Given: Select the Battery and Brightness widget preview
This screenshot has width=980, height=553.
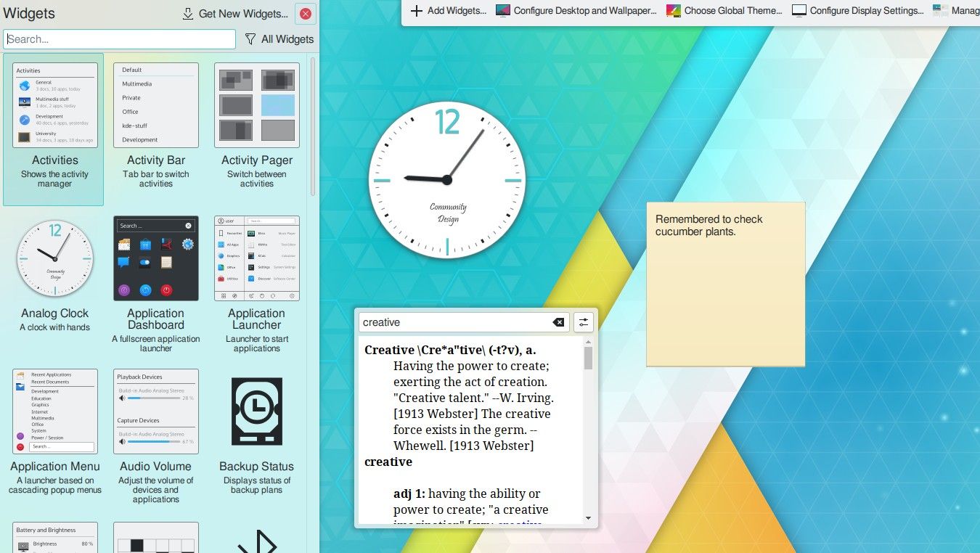Looking at the screenshot, I should [x=55, y=537].
